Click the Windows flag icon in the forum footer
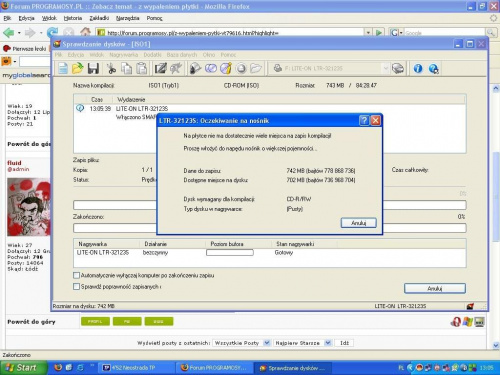 pos(467,322)
